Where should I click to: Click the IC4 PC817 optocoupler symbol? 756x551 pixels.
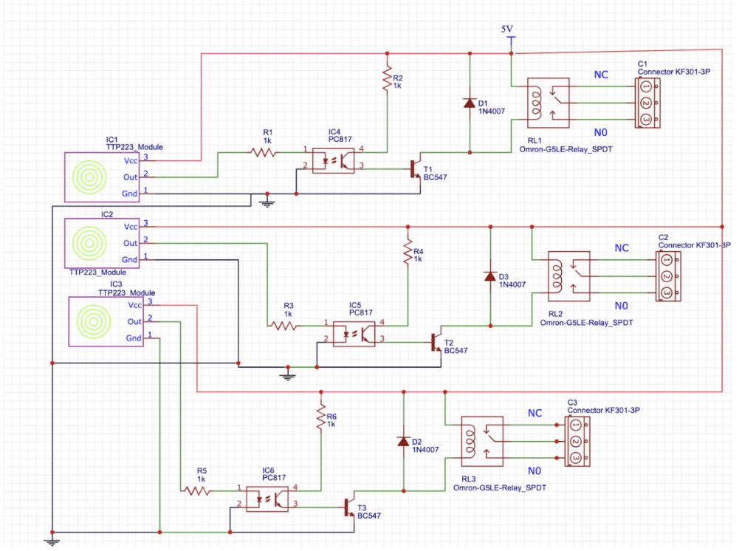pyautogui.click(x=333, y=160)
